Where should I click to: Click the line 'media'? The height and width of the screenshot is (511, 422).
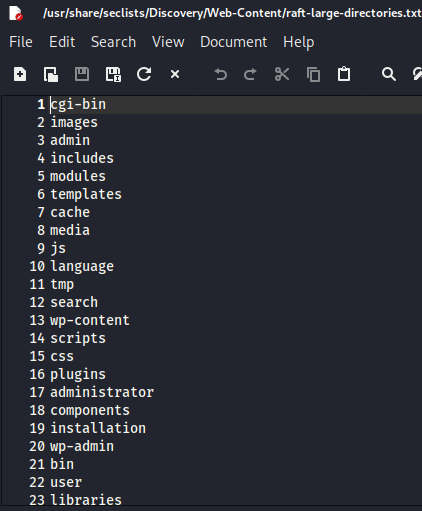(70, 230)
